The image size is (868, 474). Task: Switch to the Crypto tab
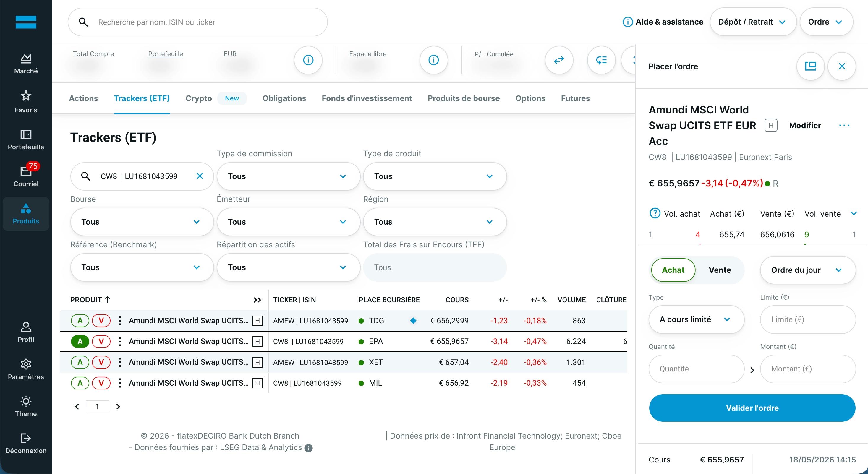tap(199, 98)
